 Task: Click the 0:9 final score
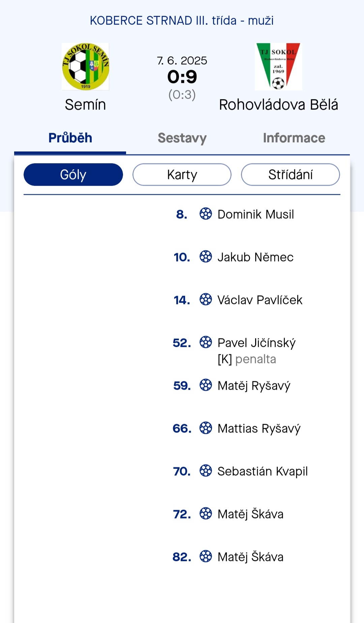click(182, 77)
